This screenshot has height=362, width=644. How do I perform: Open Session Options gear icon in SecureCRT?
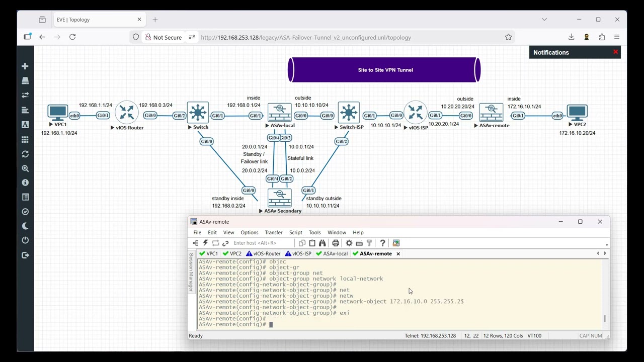point(349,243)
